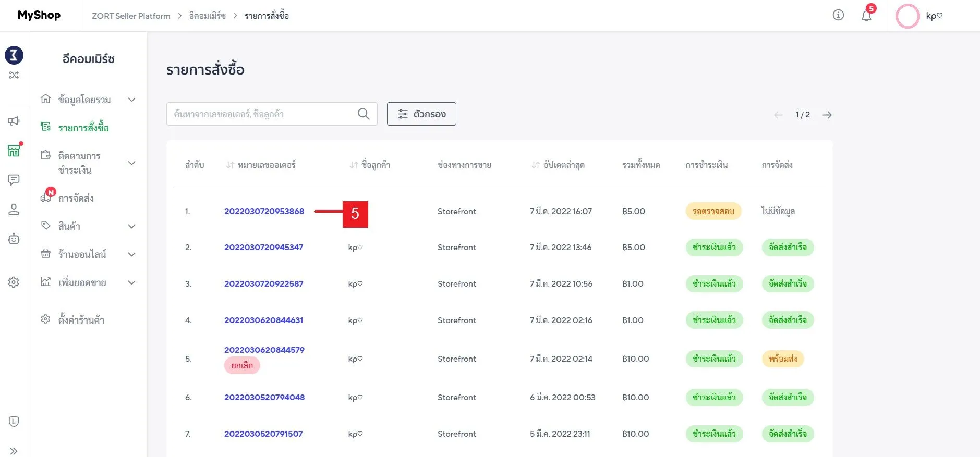
Task: Expand the ร้านออนไลน์ submenu chevron
Action: click(x=132, y=254)
